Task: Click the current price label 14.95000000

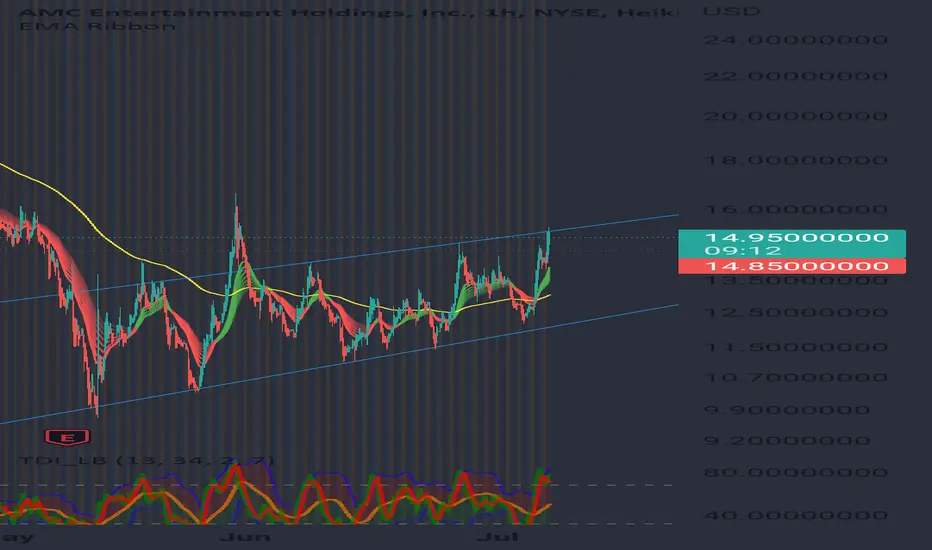Action: click(x=796, y=237)
